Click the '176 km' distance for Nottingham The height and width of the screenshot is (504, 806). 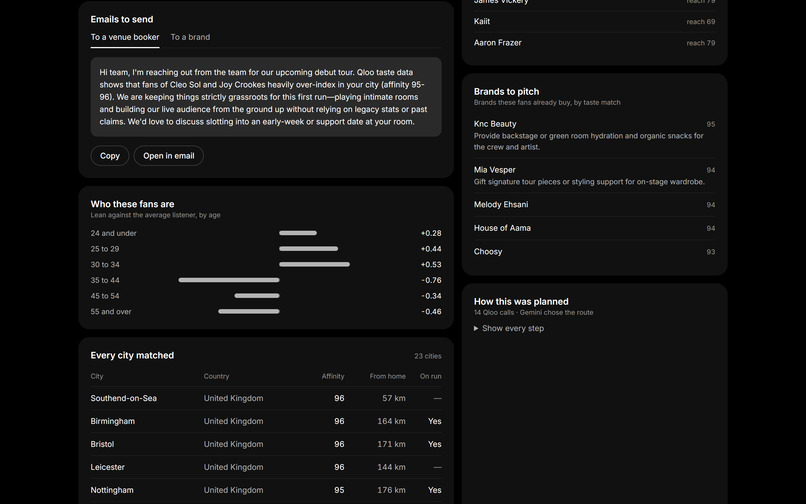[x=391, y=490]
